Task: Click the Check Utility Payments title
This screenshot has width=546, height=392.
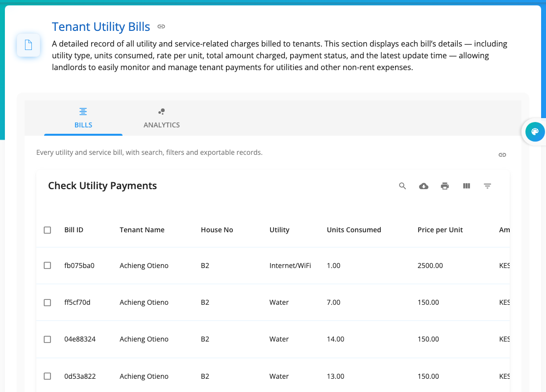Action: coord(102,186)
